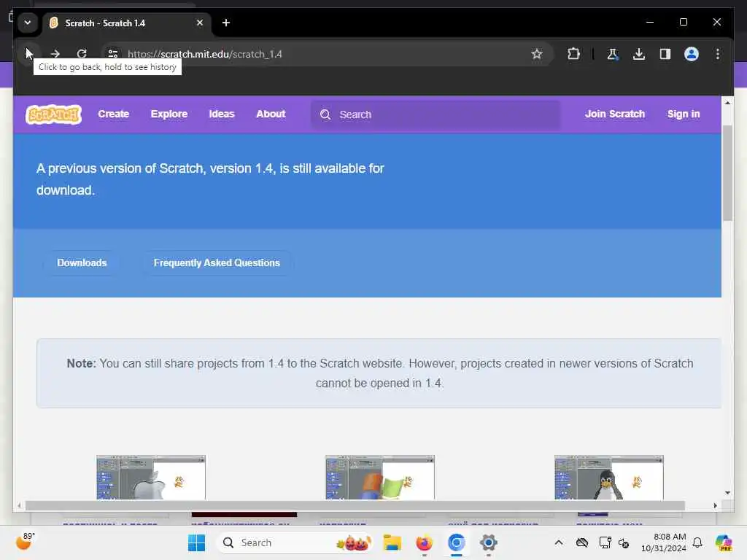Screen dimensions: 747x560
Task: Click the Linux penguin Scratch thumbnail
Action: pyautogui.click(x=609, y=477)
